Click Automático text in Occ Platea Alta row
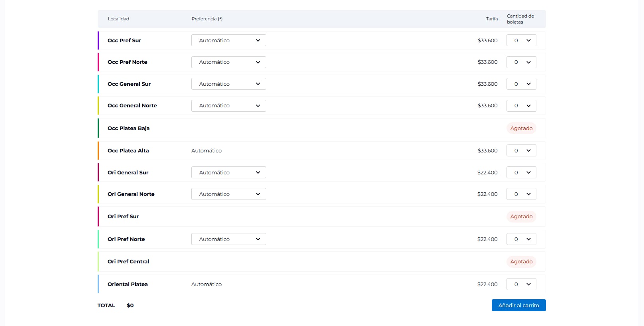 click(x=206, y=150)
